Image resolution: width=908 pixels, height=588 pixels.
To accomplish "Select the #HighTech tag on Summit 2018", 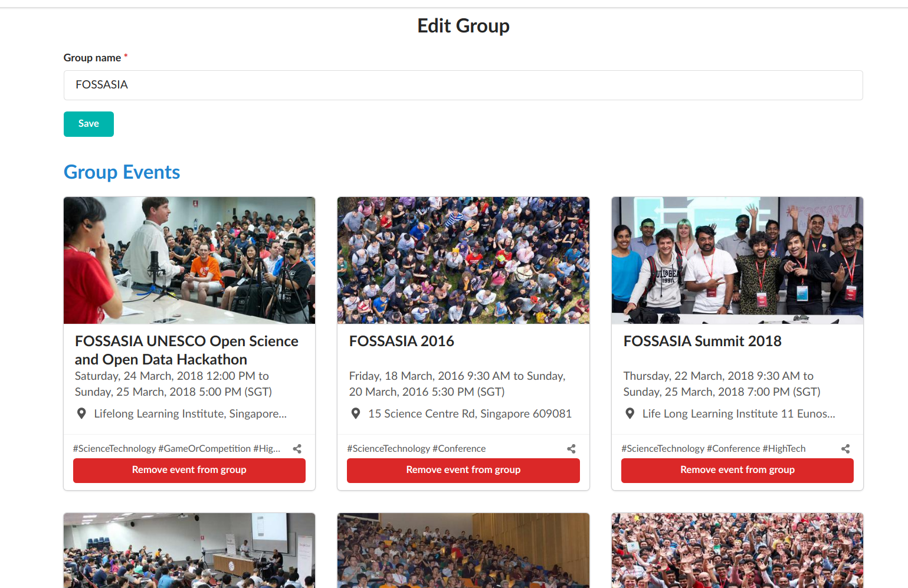I will coord(784,449).
